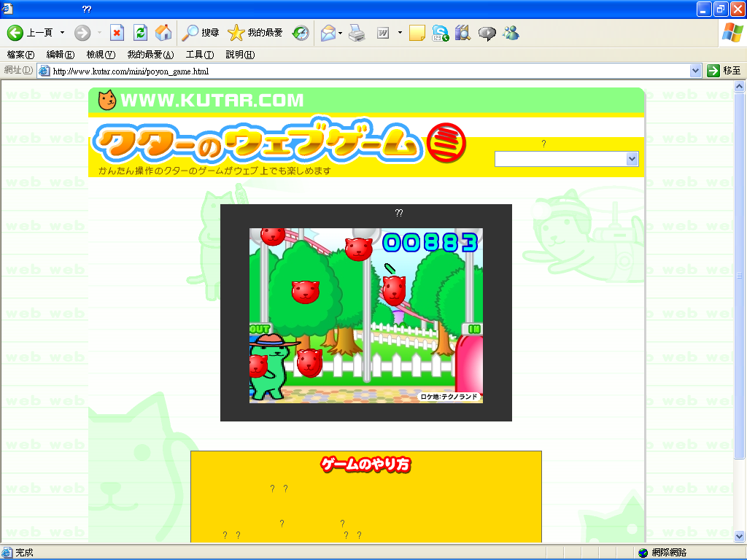Stop page loading with red X icon
The image size is (747, 560).
(x=117, y=33)
